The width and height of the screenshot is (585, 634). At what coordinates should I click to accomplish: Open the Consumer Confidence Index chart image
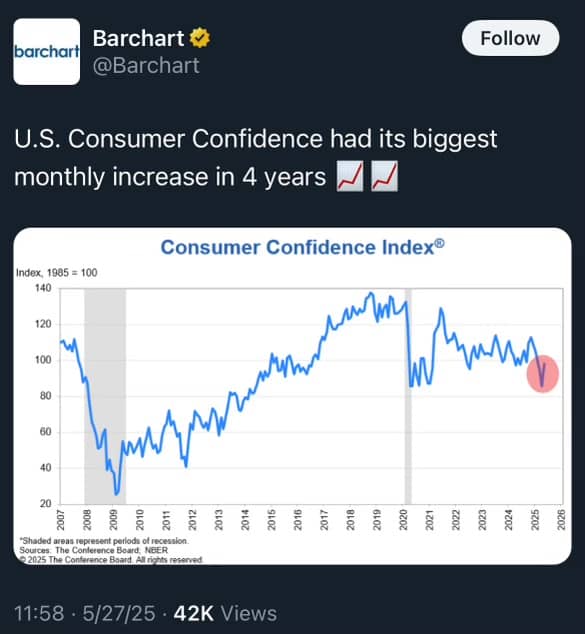(292, 396)
